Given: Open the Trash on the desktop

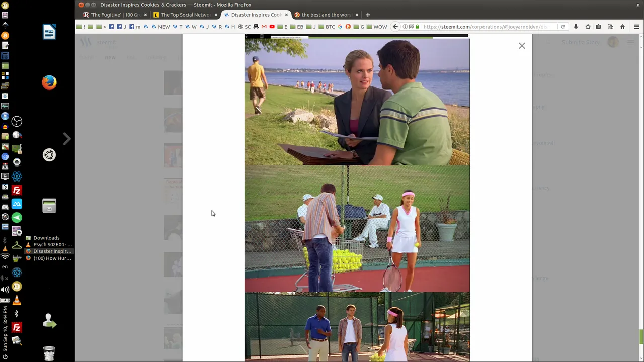Looking at the screenshot, I should [x=49, y=353].
